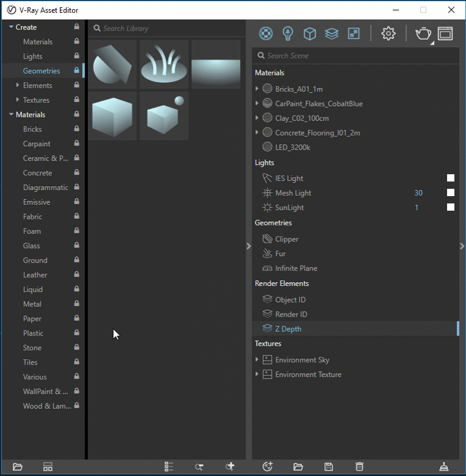Toggle lock next to Create category
This screenshot has height=476, width=466.
(77, 27)
